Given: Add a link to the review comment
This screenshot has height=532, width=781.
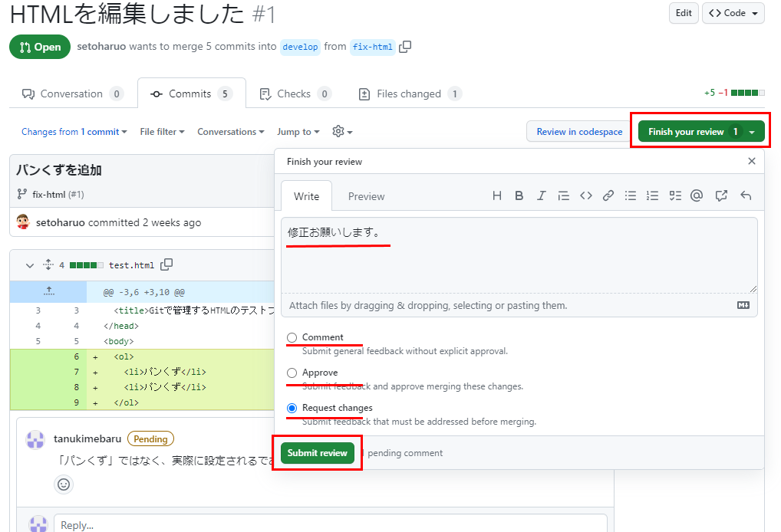Looking at the screenshot, I should pyautogui.click(x=608, y=195).
